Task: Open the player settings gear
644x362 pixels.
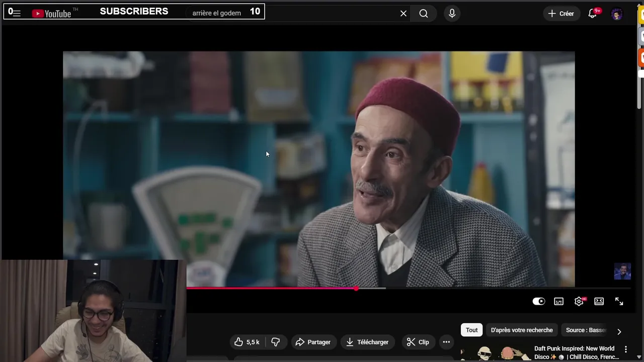Action: point(579,301)
